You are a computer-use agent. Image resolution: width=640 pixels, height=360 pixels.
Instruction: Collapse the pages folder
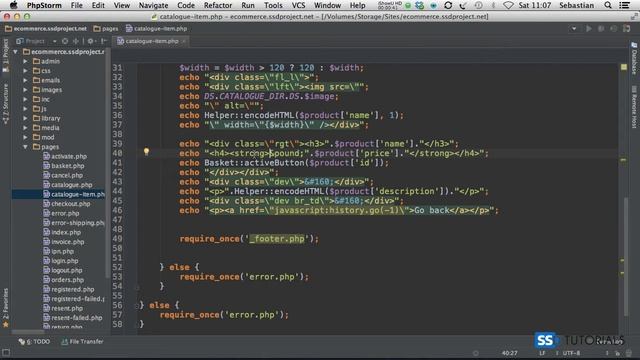pos(25,147)
